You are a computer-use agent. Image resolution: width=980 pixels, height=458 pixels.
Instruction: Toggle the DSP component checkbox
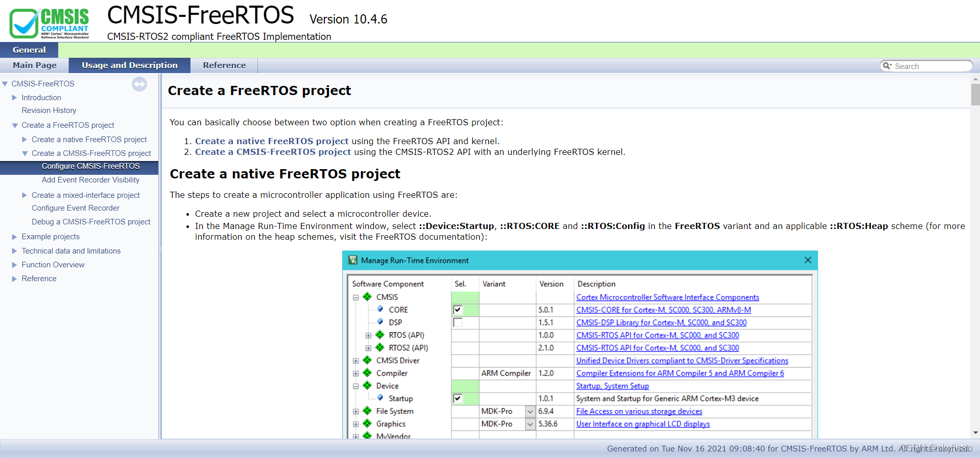(x=458, y=323)
